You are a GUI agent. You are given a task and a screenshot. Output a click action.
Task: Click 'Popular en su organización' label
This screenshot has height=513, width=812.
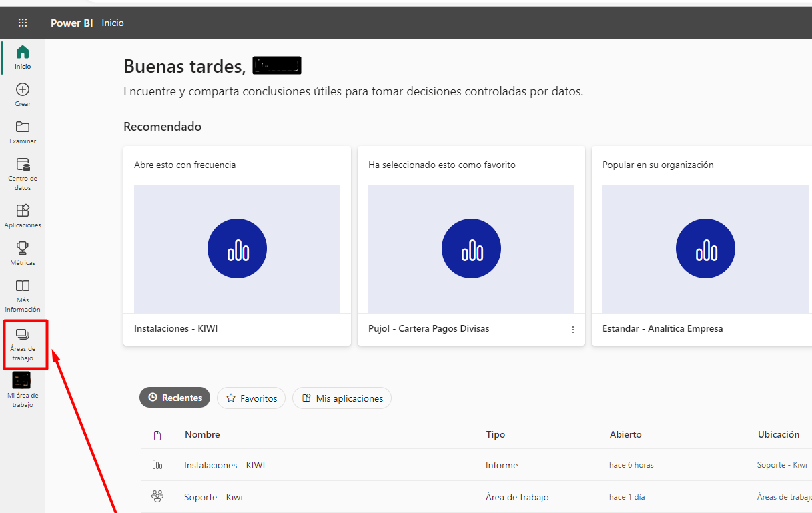pos(658,165)
